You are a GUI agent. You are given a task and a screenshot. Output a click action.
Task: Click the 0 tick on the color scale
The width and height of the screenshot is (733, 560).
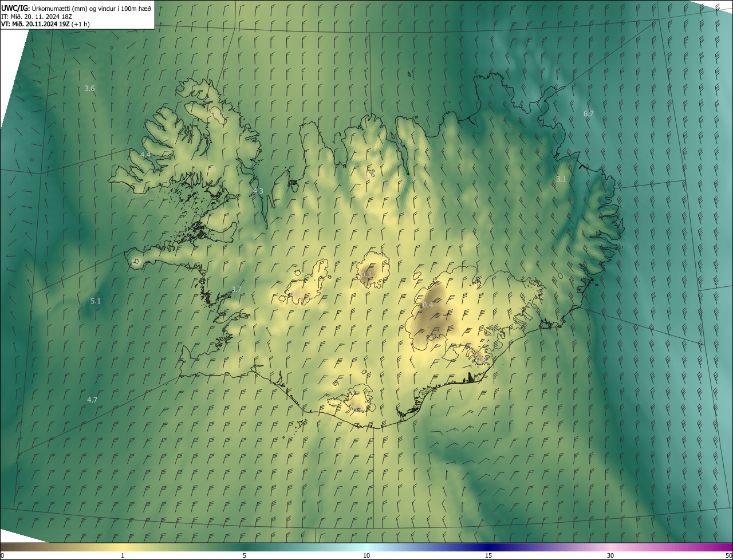point(2,555)
